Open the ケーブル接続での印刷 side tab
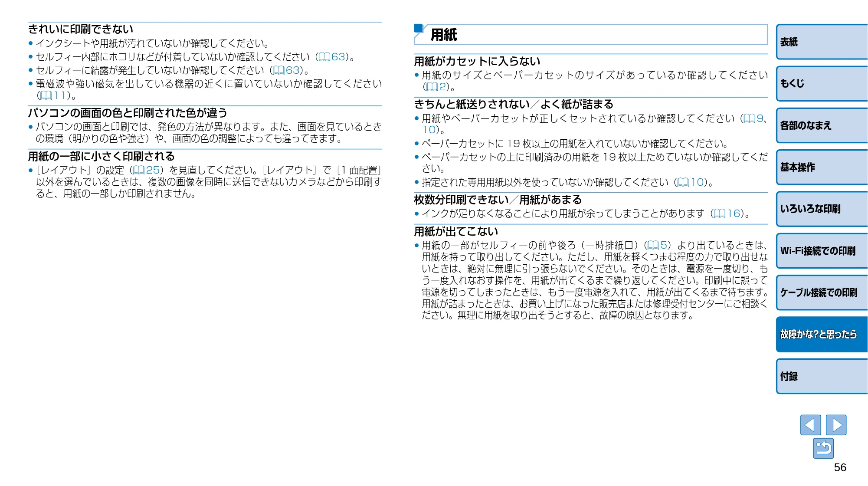Image resolution: width=868 pixels, height=486 pixels. tap(822, 292)
